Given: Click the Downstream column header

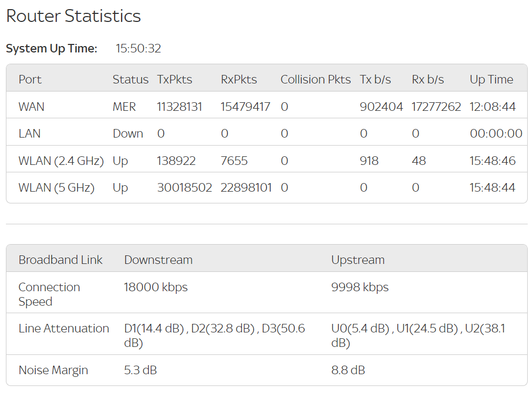Looking at the screenshot, I should pyautogui.click(x=158, y=260).
